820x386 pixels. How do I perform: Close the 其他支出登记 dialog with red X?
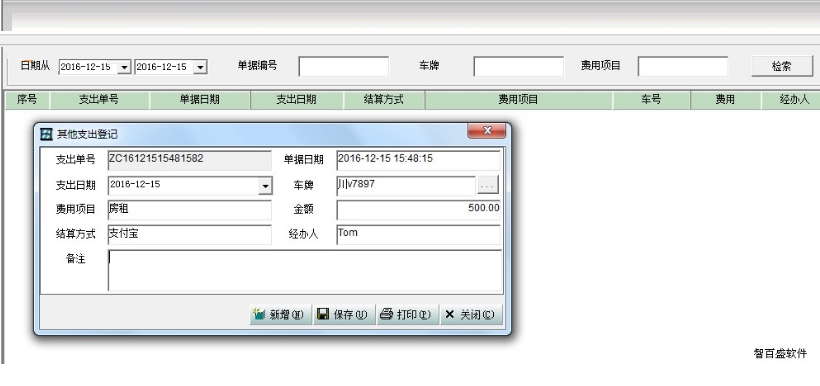pyautogui.click(x=486, y=131)
